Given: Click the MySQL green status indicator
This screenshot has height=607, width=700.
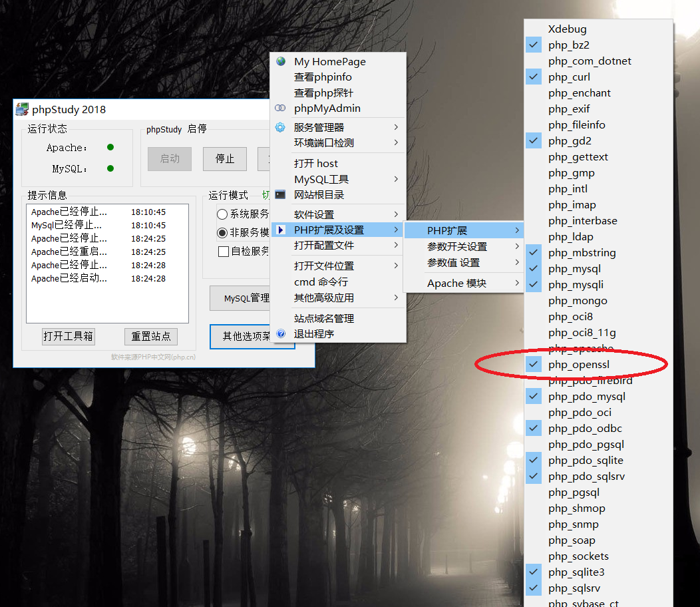Looking at the screenshot, I should (x=110, y=168).
